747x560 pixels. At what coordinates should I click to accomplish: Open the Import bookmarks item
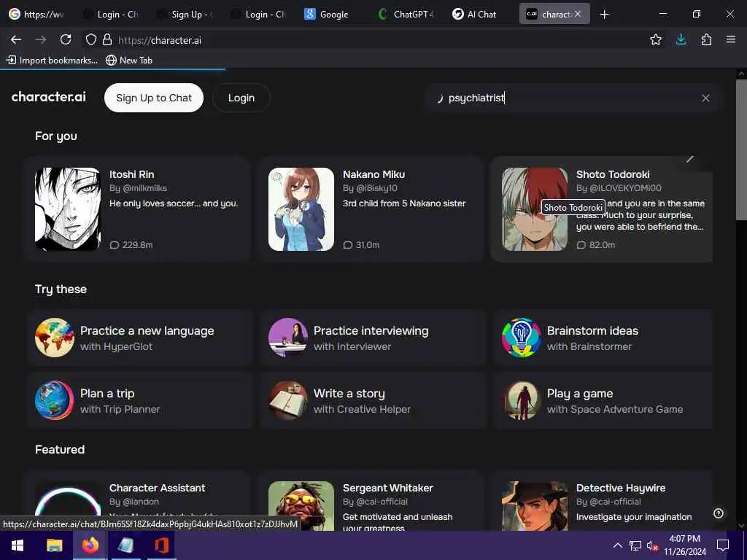point(53,60)
